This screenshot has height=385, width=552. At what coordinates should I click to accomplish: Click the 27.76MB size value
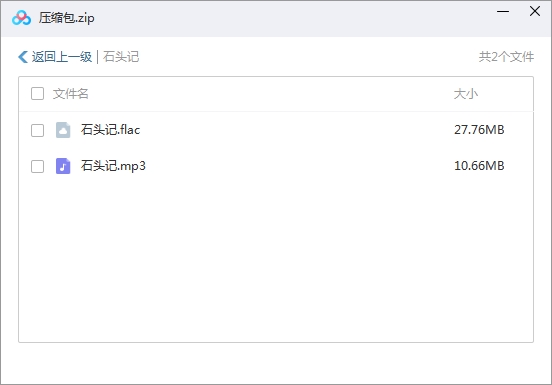[x=479, y=130]
